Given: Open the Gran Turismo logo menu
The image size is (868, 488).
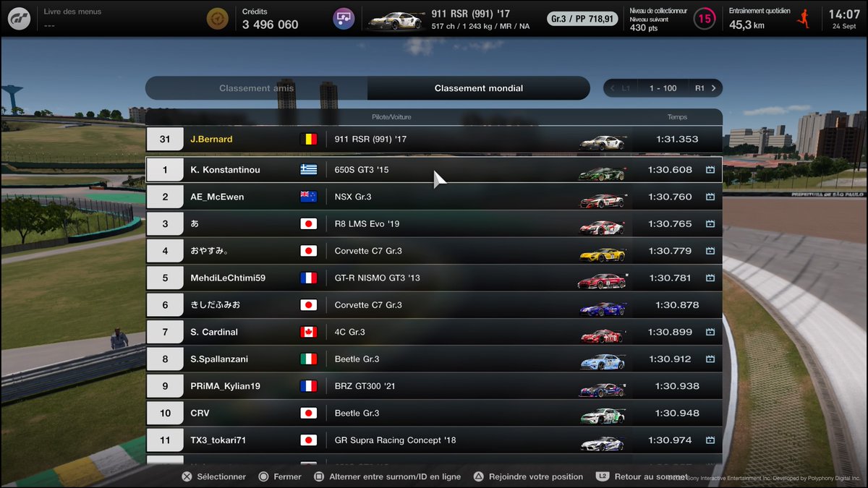Looking at the screenshot, I should point(19,18).
